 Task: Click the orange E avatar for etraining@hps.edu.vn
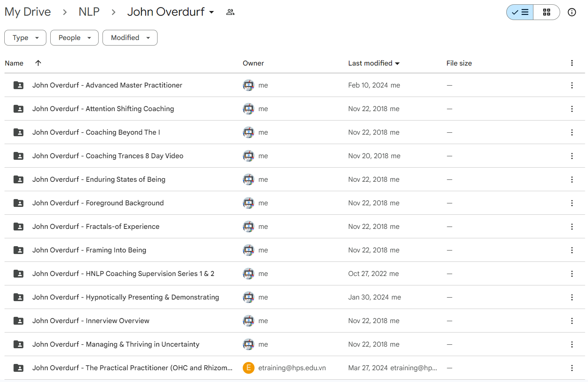[249, 368]
